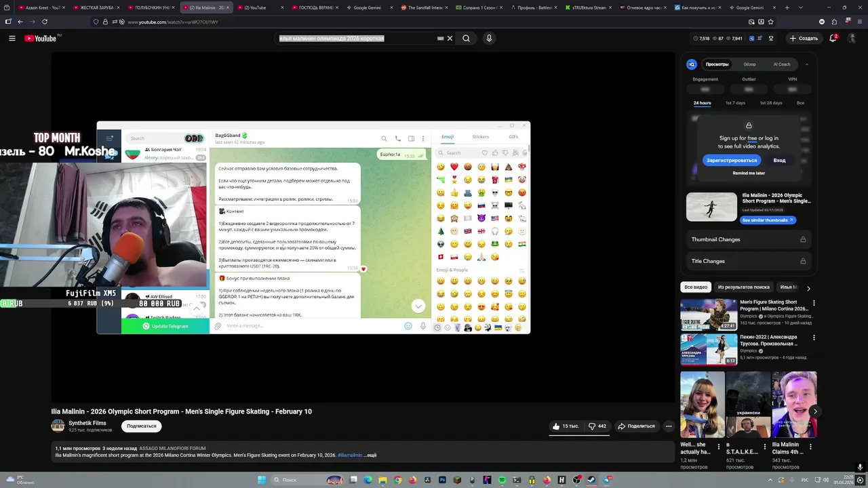Viewport: 868px width, 488px height.
Task: Open a new browser tab
Action: [787, 7]
